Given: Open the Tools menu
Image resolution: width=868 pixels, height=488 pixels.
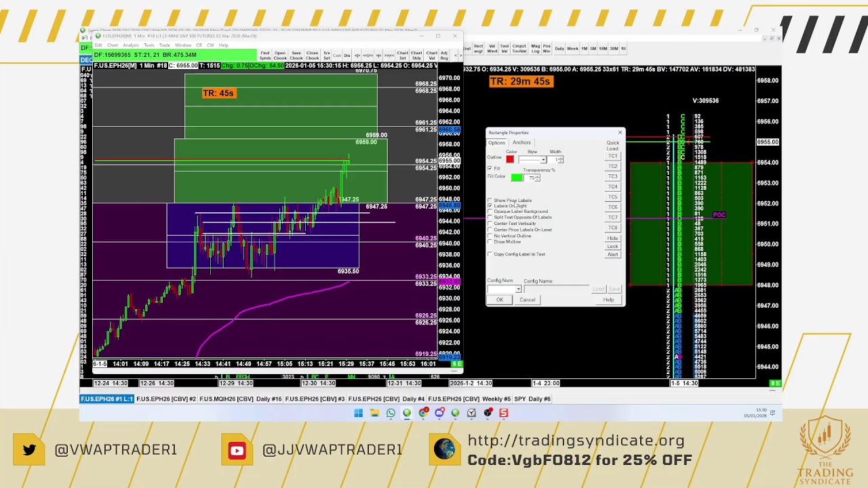Looking at the screenshot, I should tap(149, 45).
